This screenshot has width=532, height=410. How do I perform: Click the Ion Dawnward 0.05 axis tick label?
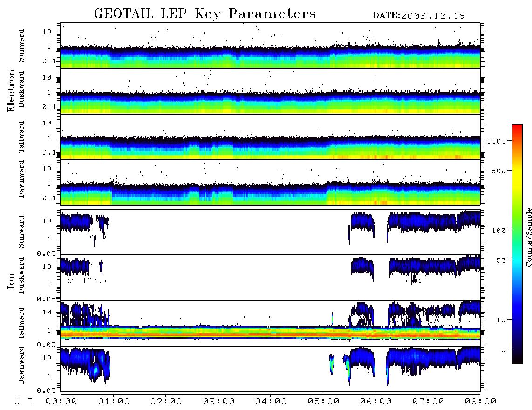(46, 390)
